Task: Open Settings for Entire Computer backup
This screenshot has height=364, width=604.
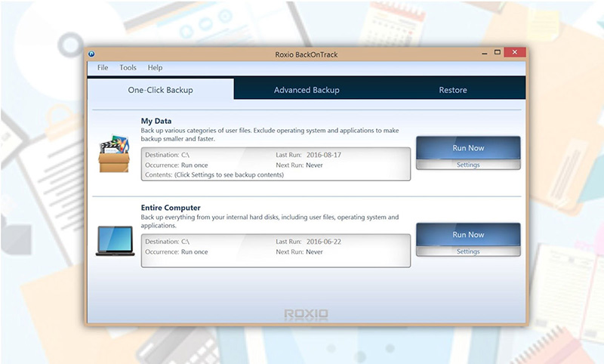Action: coord(468,251)
